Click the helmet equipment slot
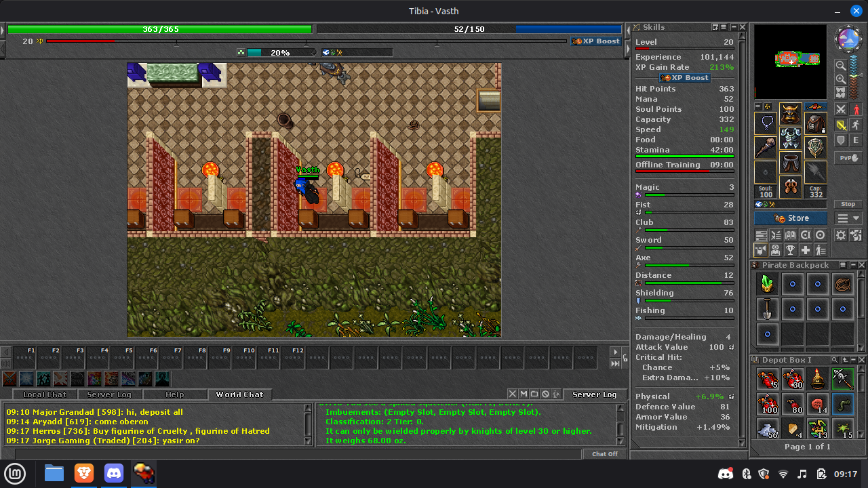The image size is (868, 488). (790, 114)
